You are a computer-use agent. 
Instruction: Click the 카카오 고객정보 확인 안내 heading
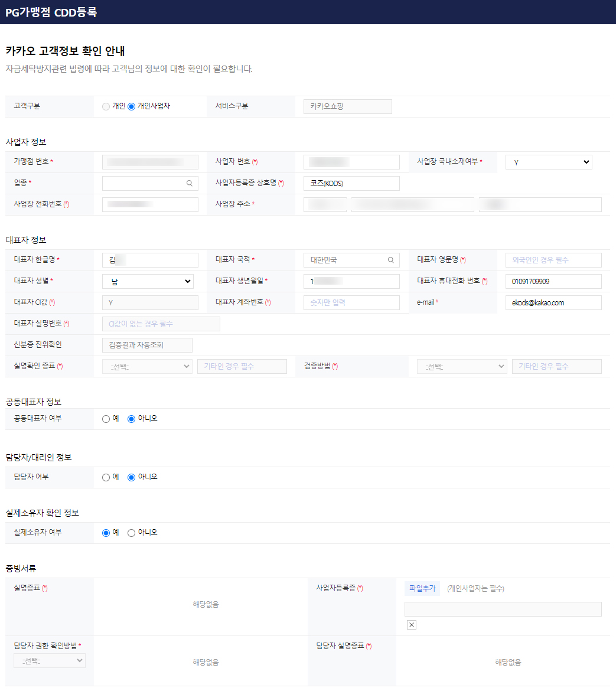(x=65, y=51)
